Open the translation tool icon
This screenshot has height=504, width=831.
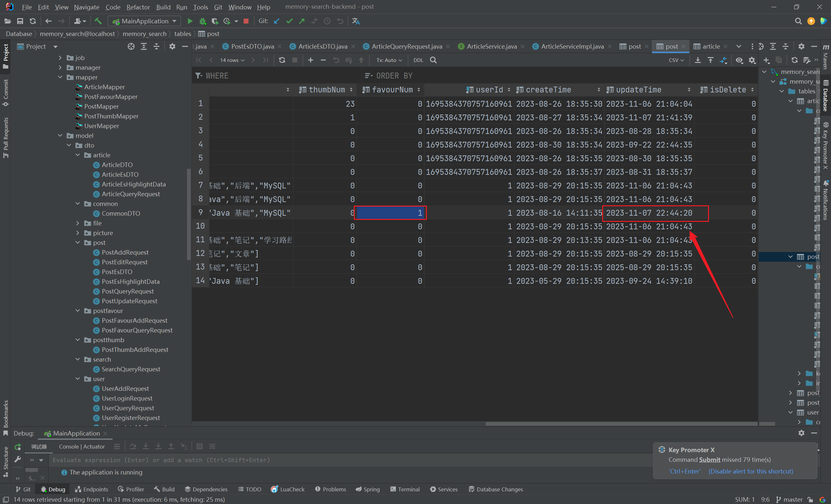click(356, 21)
